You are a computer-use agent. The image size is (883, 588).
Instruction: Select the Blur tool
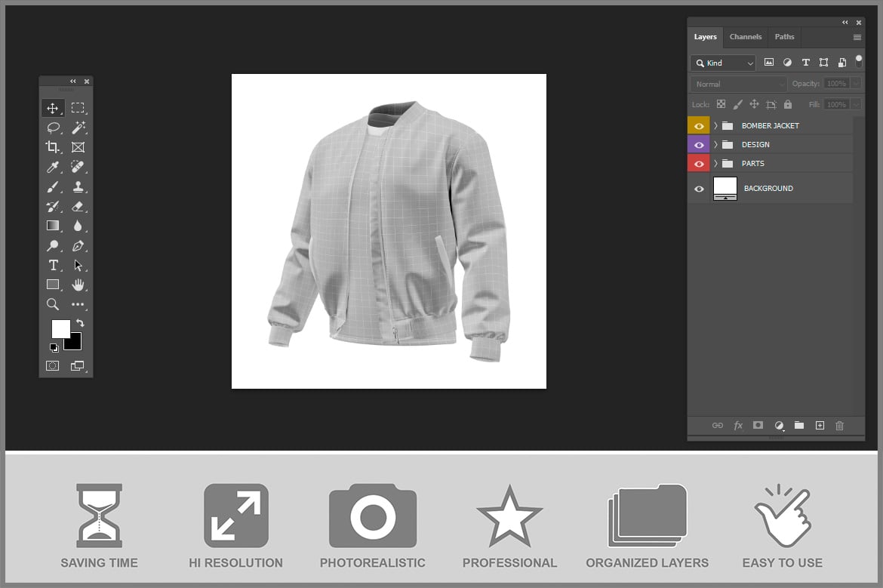click(78, 226)
